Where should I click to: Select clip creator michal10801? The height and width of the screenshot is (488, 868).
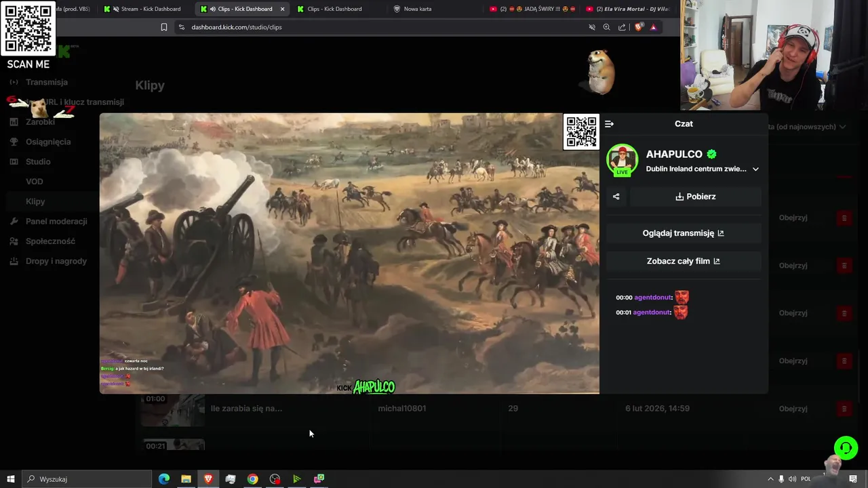401,409
